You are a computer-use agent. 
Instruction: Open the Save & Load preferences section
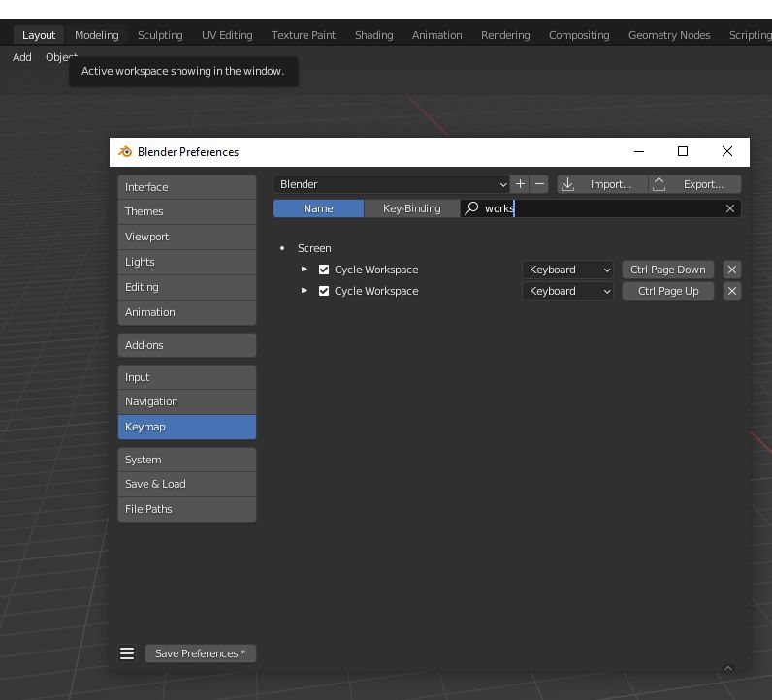(187, 484)
